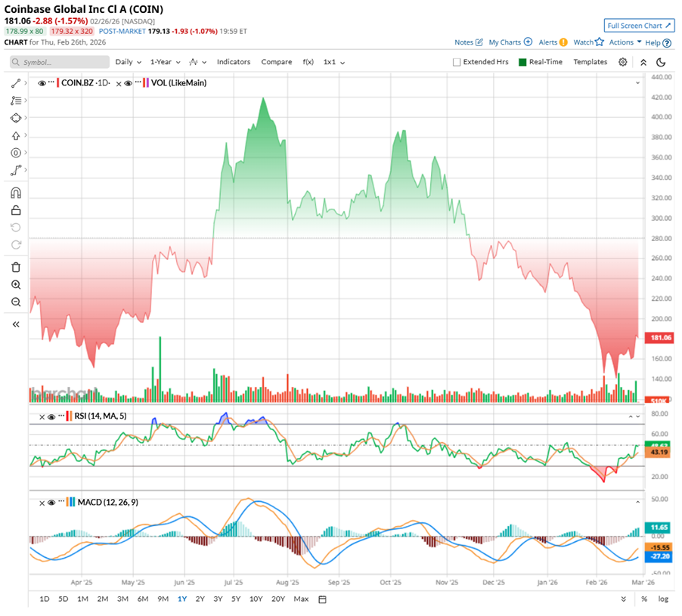
Task: Open chart settings gear icon
Action: point(623,62)
